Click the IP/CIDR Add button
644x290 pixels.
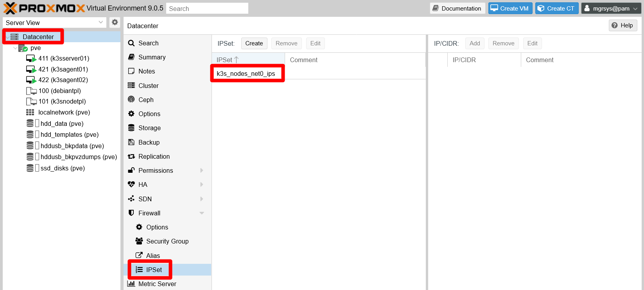[x=475, y=43]
